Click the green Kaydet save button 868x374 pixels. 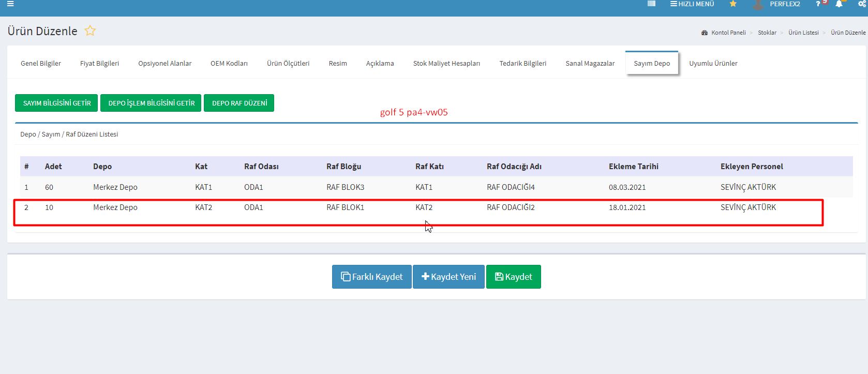(x=513, y=277)
